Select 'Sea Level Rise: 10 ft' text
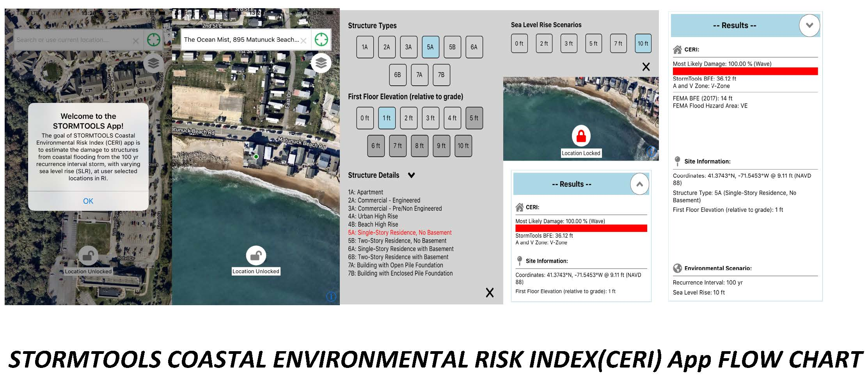The image size is (868, 380). 699,292
